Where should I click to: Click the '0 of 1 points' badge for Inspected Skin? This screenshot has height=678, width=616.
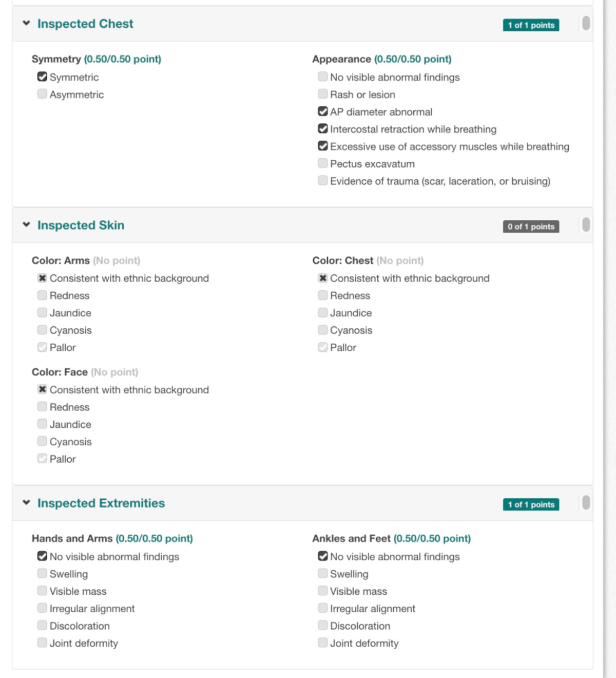tap(531, 226)
